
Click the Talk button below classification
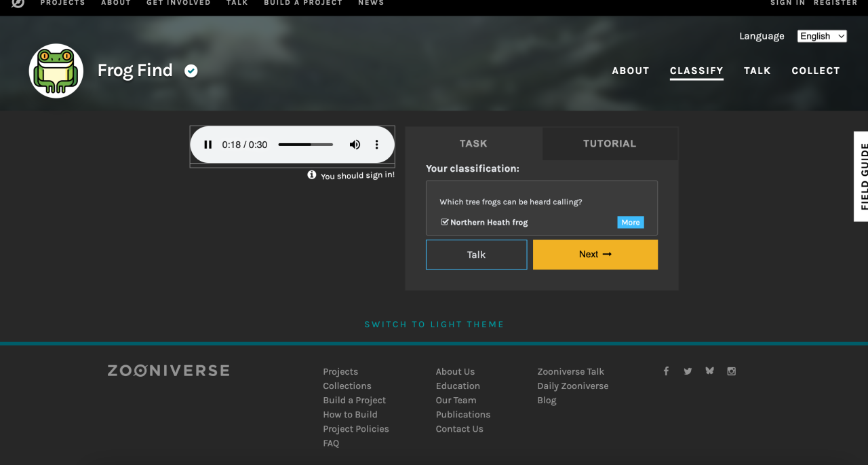point(476,255)
